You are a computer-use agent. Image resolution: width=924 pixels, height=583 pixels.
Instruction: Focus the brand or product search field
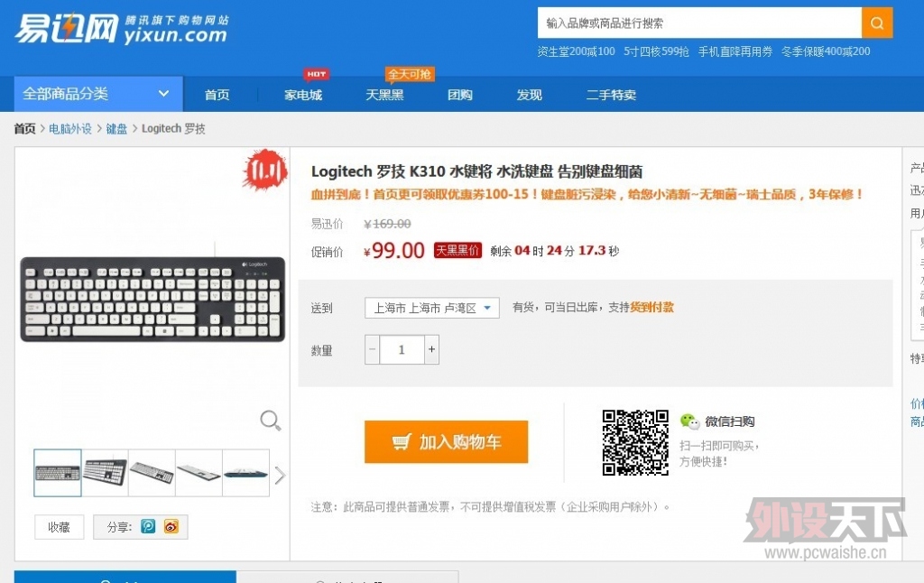coord(699,23)
